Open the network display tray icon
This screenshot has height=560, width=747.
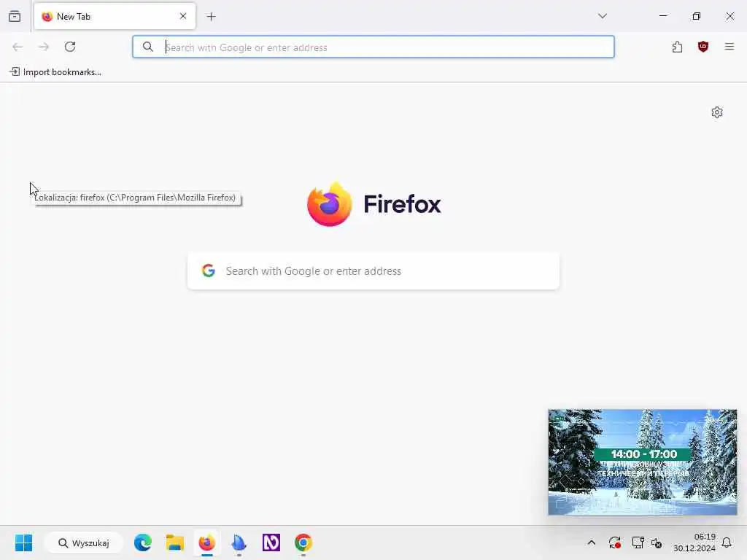(x=638, y=542)
